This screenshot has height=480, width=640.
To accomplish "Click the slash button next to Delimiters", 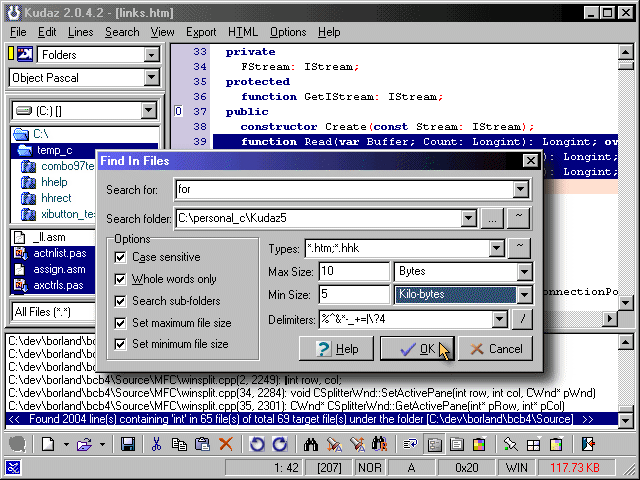I will click(x=522, y=320).
